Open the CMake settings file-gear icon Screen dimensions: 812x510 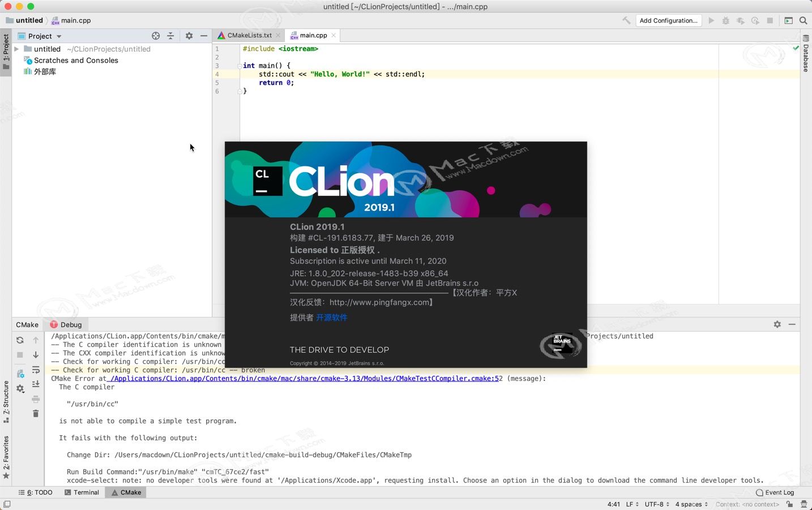point(20,374)
